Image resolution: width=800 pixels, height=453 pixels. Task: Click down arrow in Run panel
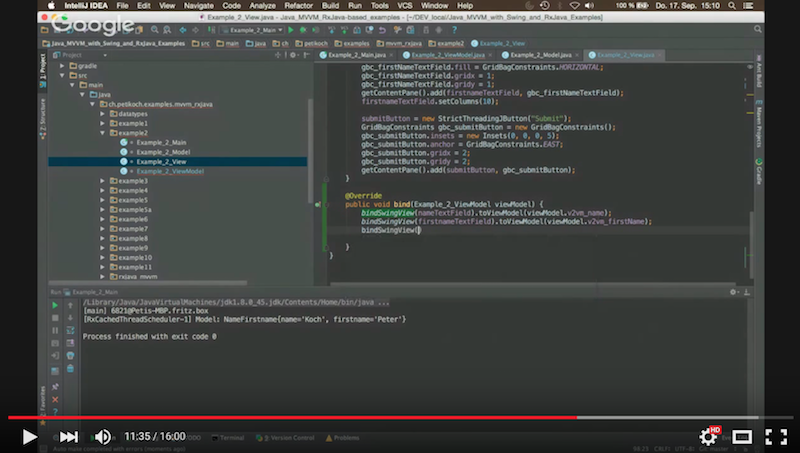[70, 318]
